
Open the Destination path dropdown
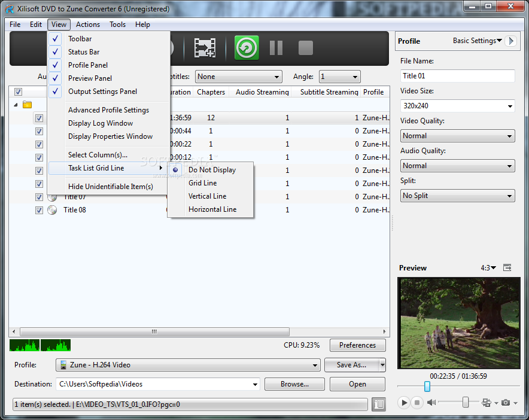click(x=255, y=384)
